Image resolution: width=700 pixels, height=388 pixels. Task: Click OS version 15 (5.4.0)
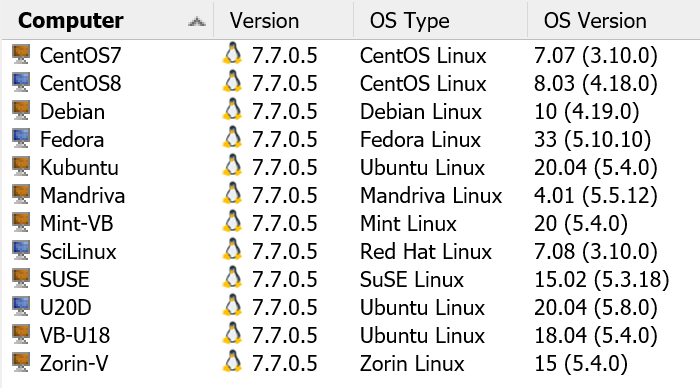(581, 364)
